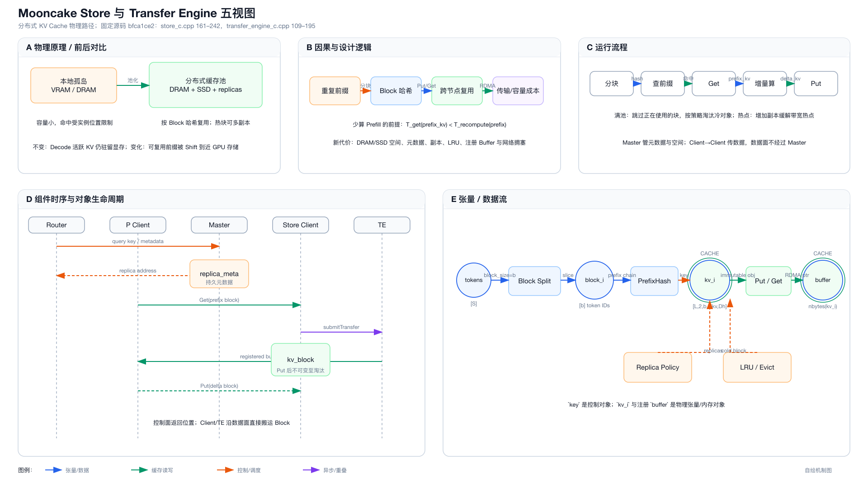This screenshot has height=488, width=868.
Task: Select the Block Split node
Action: [x=534, y=281]
